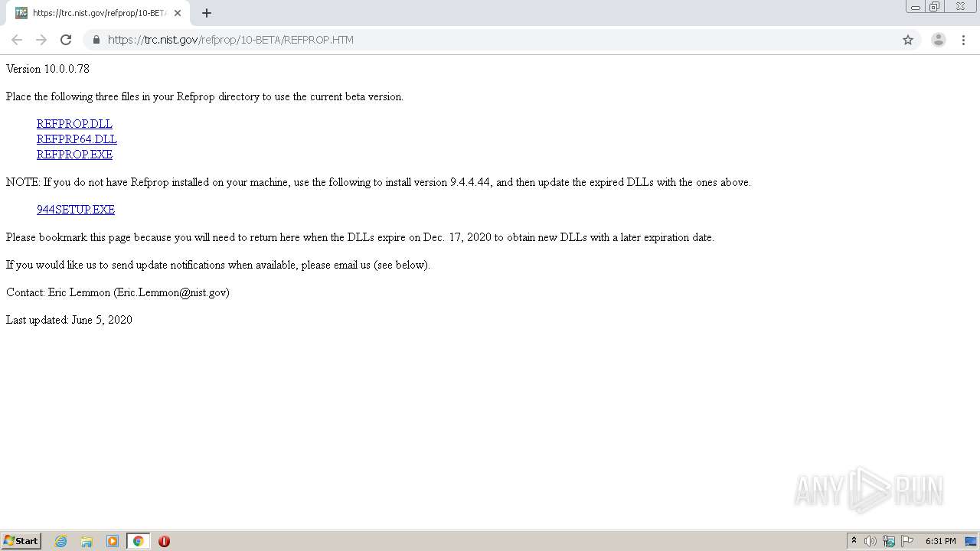Open the Chrome three-dot menu
The width and height of the screenshot is (980, 551).
(x=963, y=40)
